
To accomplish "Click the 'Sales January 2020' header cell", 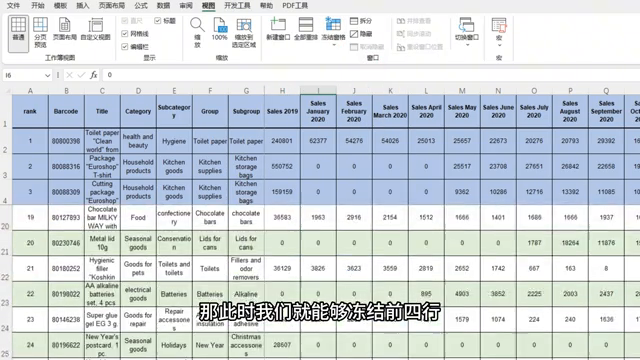I will pyautogui.click(x=318, y=111).
